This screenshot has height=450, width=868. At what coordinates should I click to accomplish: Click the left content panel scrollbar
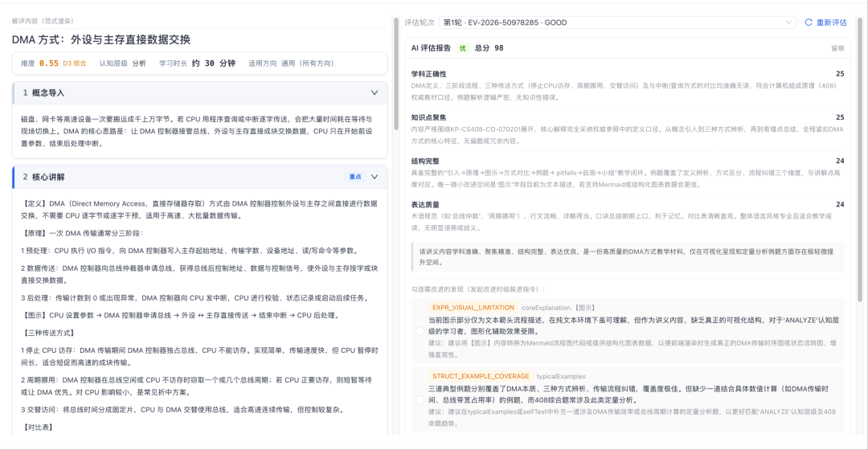(x=395, y=75)
